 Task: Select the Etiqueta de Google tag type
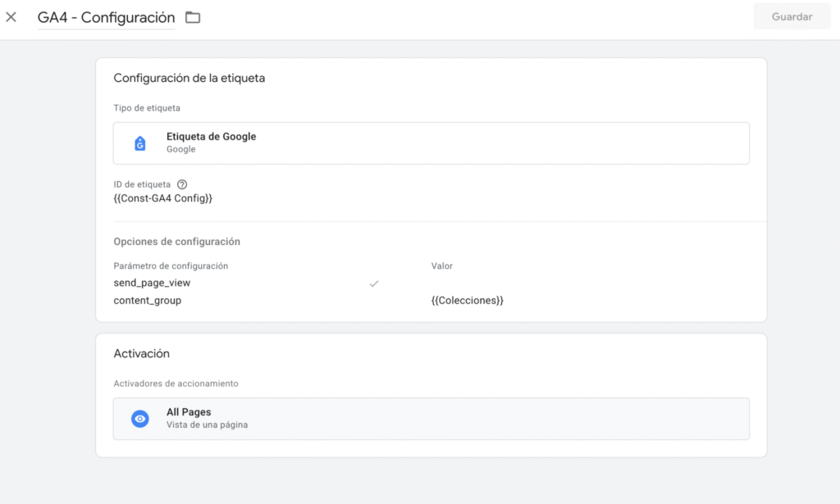point(431,143)
